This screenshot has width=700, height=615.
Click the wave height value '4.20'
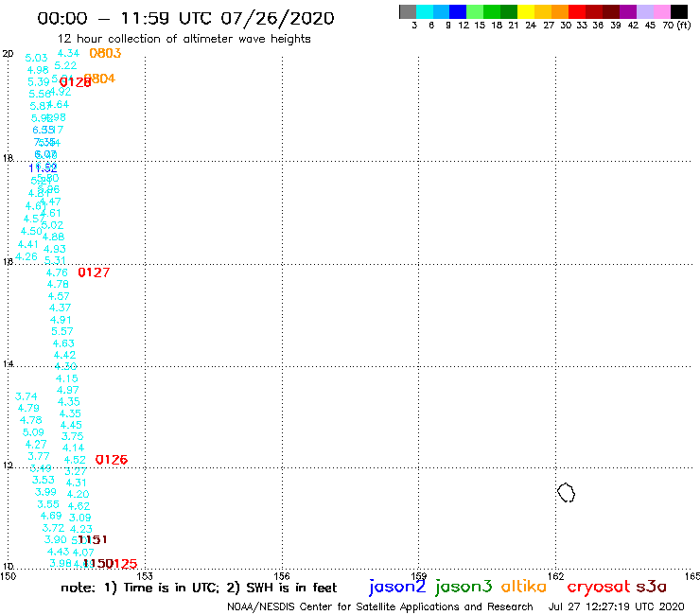tap(79, 495)
